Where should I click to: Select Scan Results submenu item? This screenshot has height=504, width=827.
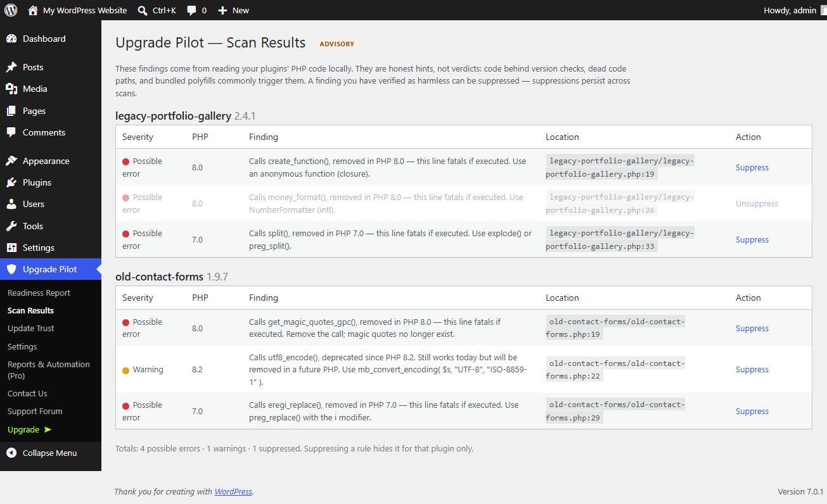30,310
